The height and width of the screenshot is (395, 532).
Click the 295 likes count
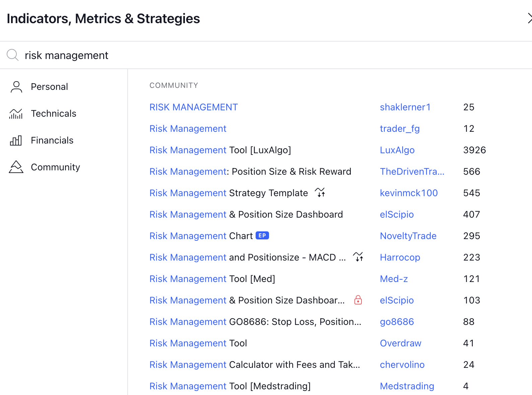(472, 236)
